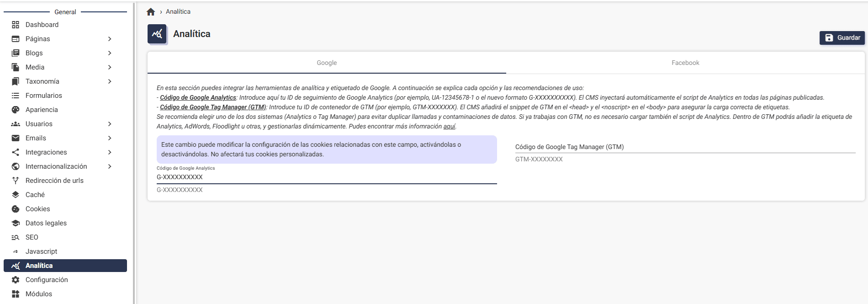Expand the Blogs submenu arrow
Screen dimensions: 868x304
110,53
